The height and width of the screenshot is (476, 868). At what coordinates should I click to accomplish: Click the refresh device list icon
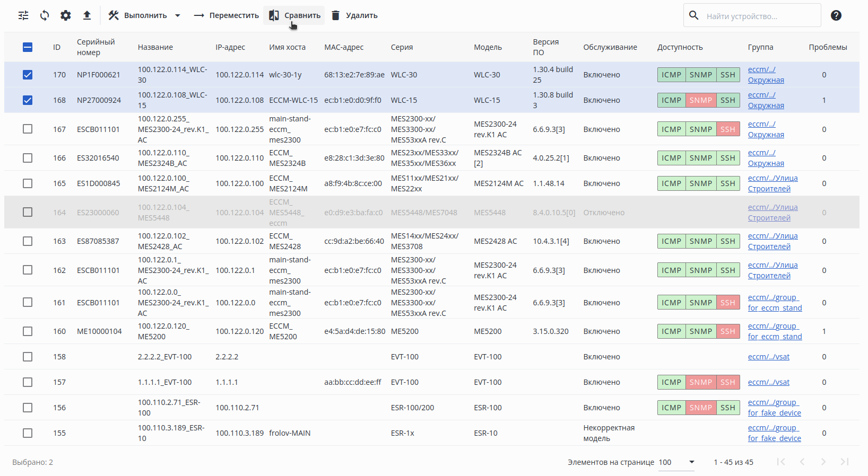tap(45, 15)
